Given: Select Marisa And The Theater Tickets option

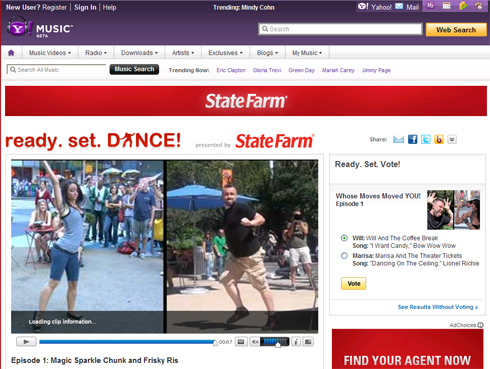Looking at the screenshot, I should pyautogui.click(x=344, y=256).
